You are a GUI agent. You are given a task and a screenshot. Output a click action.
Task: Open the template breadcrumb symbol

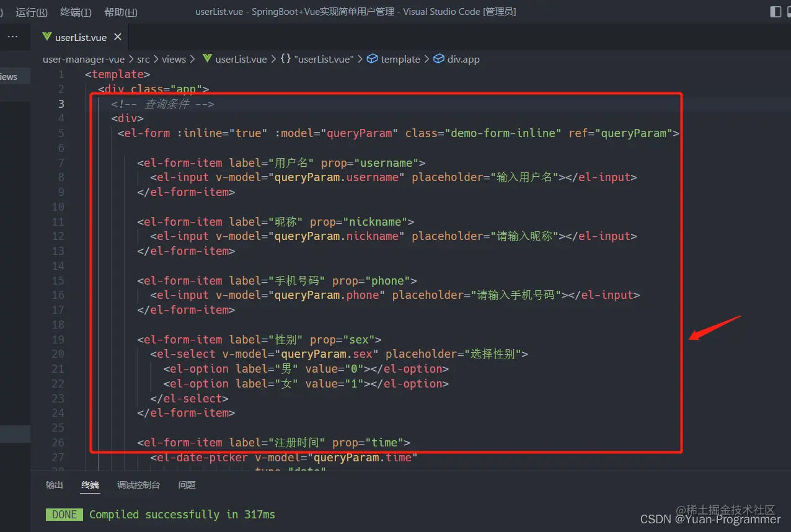[x=400, y=59]
